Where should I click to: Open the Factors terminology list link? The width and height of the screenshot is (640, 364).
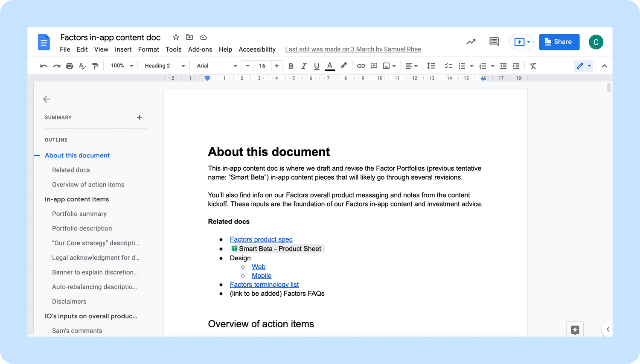264,285
